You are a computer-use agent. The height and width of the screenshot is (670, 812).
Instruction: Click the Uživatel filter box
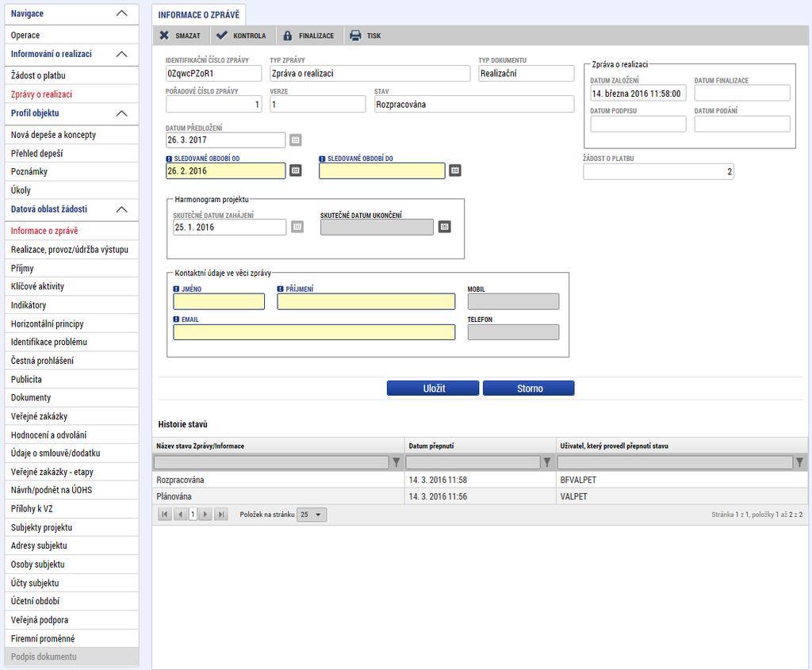coord(675,461)
